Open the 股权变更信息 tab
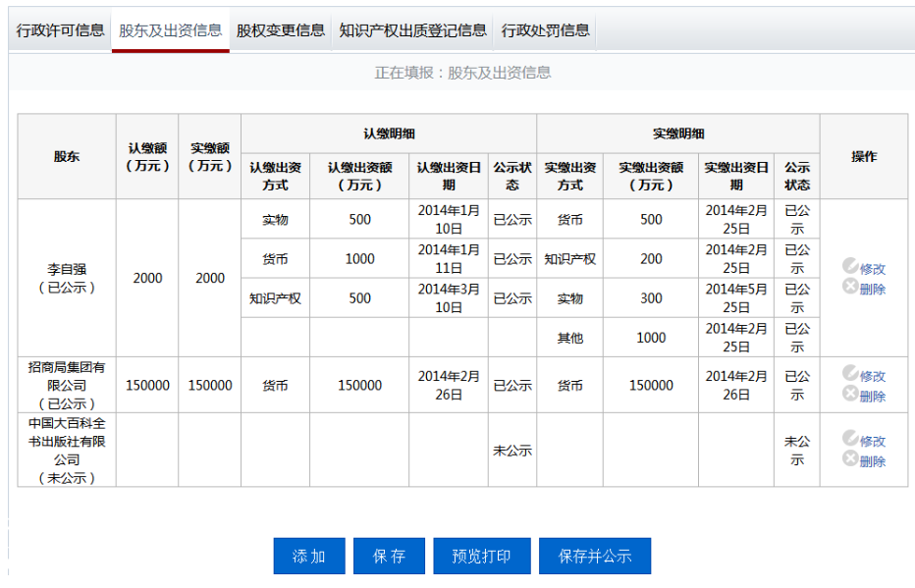The image size is (915, 588). coord(280,30)
